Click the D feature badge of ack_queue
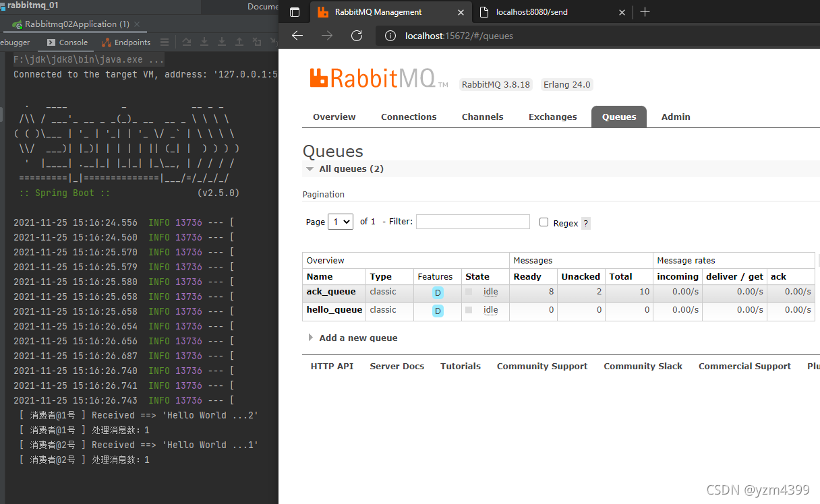The width and height of the screenshot is (820, 504). click(x=438, y=293)
